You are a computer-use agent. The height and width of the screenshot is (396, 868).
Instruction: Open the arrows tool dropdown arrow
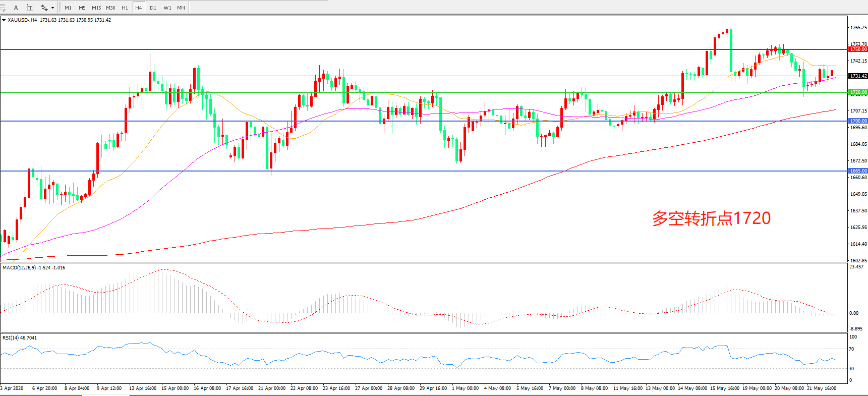pos(52,8)
